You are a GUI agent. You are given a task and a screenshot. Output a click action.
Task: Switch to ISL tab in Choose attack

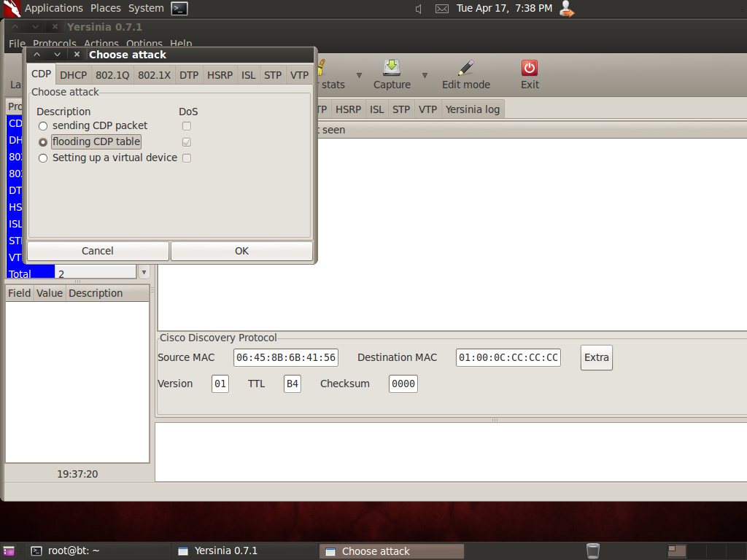248,75
